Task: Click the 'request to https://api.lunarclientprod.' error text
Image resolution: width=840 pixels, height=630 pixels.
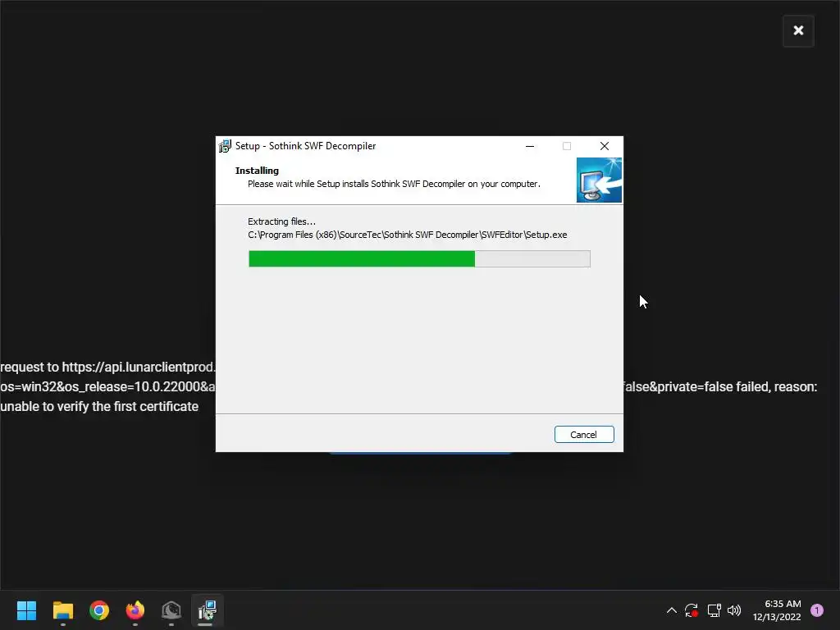Action: [107, 367]
